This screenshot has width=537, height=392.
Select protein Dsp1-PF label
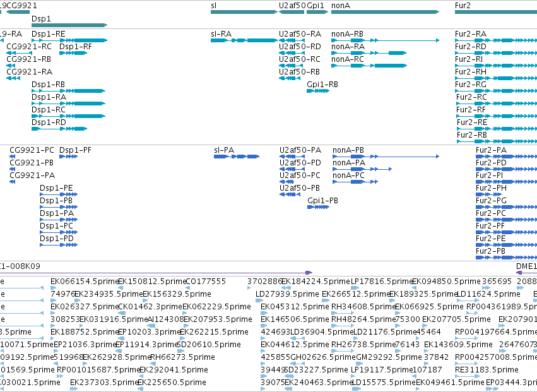point(75,150)
